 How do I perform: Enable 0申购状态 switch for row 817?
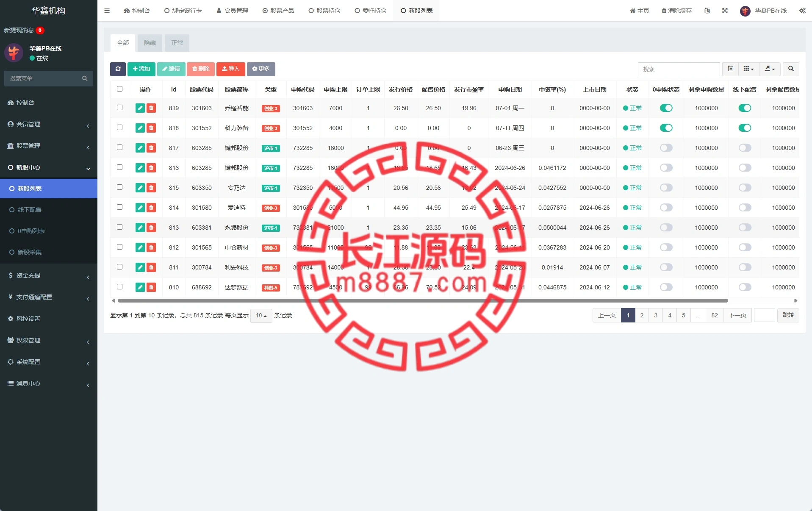[x=666, y=148]
